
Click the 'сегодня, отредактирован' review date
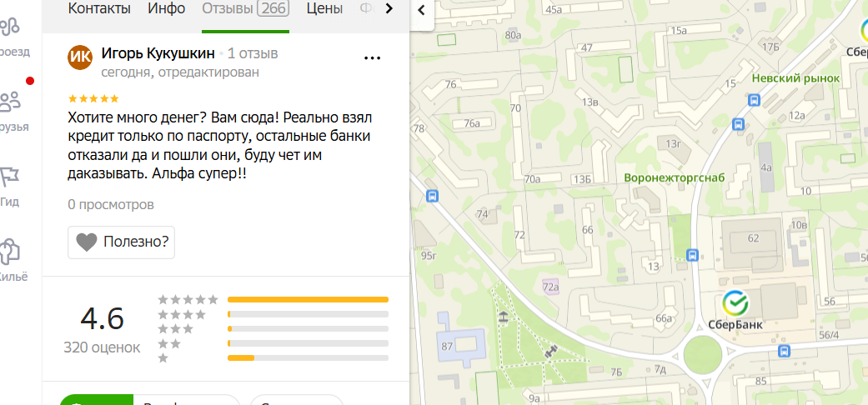pyautogui.click(x=180, y=72)
